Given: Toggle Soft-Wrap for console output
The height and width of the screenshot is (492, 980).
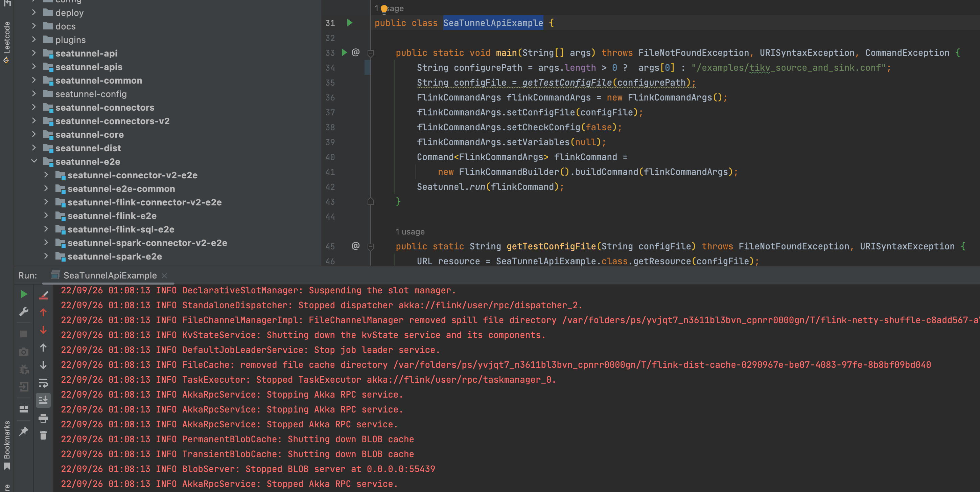Looking at the screenshot, I should (43, 383).
